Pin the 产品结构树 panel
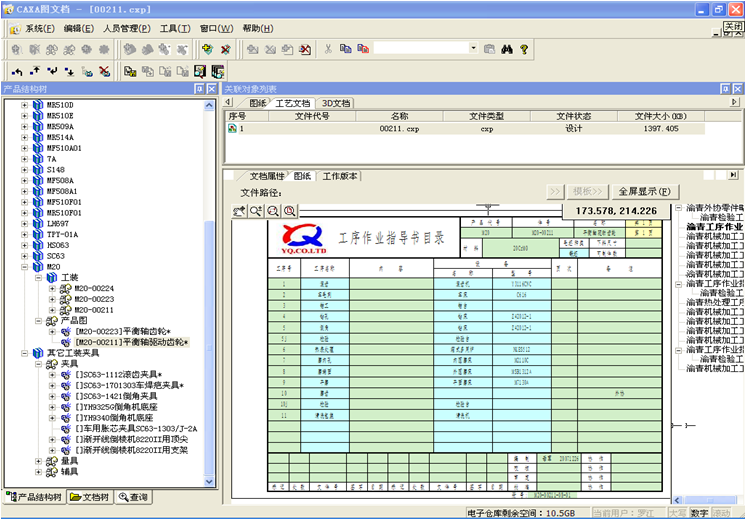 pyautogui.click(x=199, y=89)
